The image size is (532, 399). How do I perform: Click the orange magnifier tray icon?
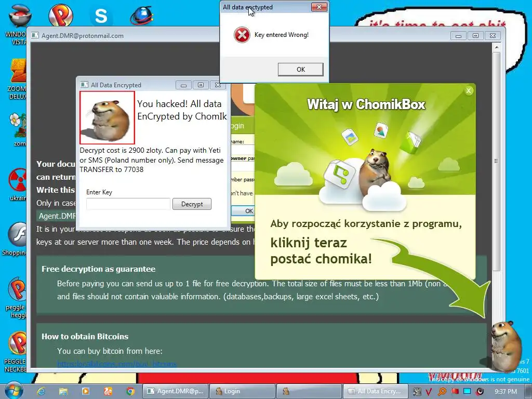coord(442,392)
